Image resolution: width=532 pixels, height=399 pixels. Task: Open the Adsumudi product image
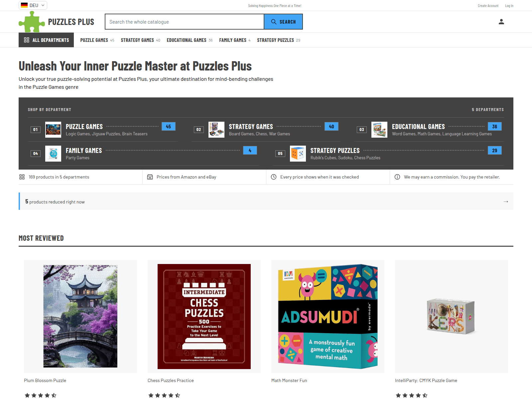click(328, 317)
